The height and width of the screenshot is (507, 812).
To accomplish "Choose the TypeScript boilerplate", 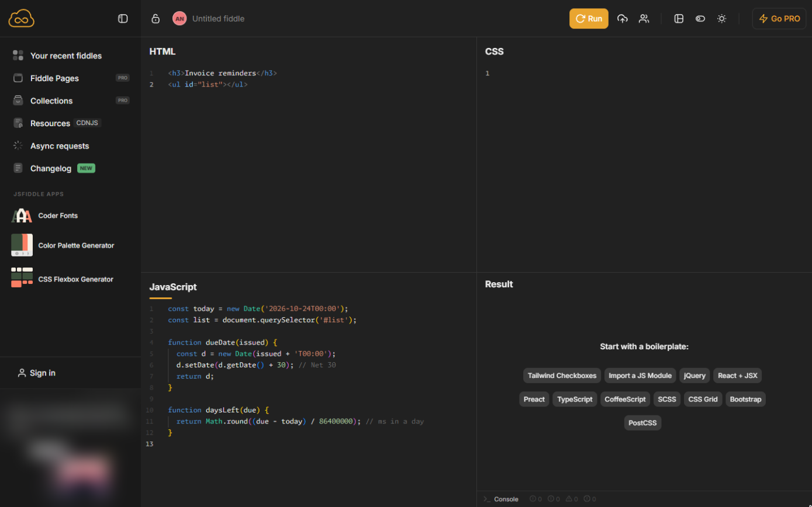I will [x=575, y=400].
